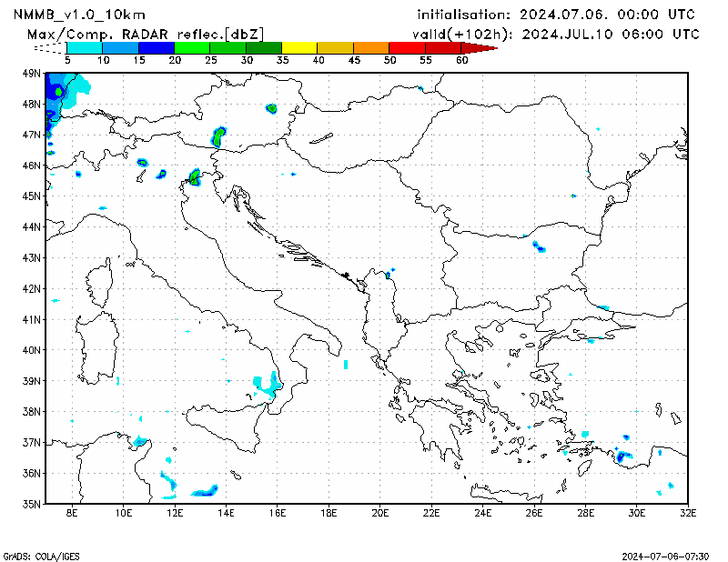Click the bright green 20-25 dBZ legend swatch
This screenshot has width=728, height=562.
pos(191,47)
